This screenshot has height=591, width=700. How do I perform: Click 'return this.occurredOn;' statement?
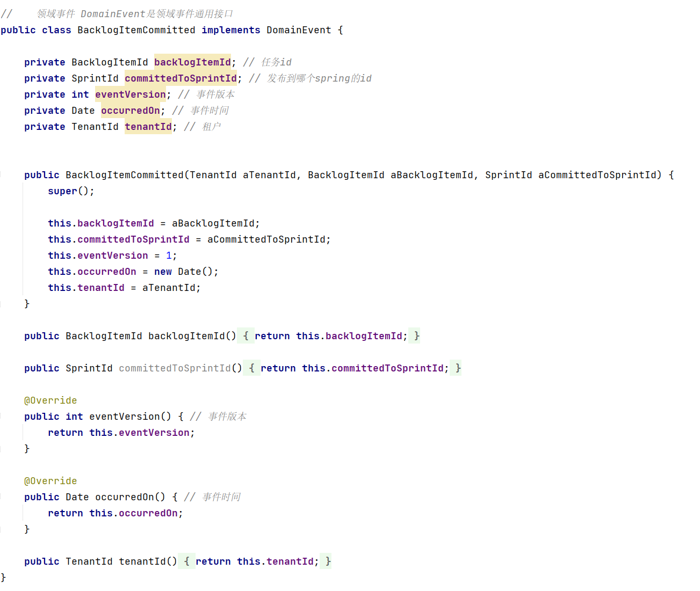pyautogui.click(x=116, y=513)
